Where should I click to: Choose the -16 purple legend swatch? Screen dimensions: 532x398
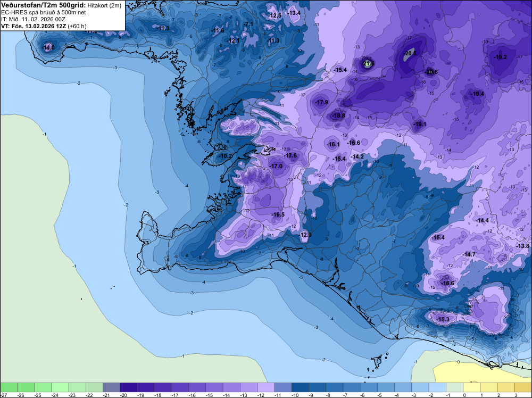click(197, 387)
